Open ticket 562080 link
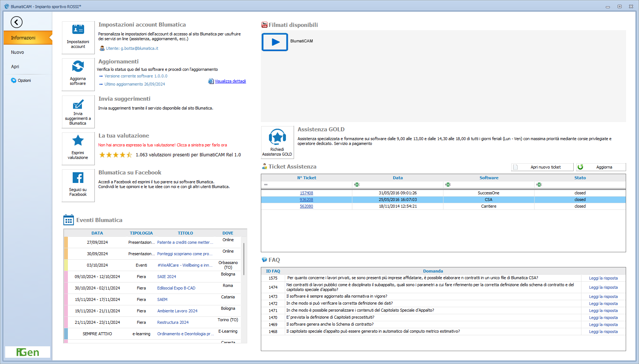639x364 pixels. click(x=307, y=206)
